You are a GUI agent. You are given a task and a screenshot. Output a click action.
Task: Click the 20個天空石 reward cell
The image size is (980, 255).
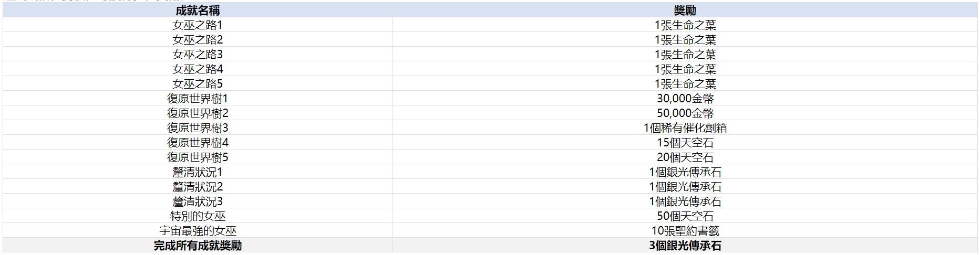tap(685, 157)
